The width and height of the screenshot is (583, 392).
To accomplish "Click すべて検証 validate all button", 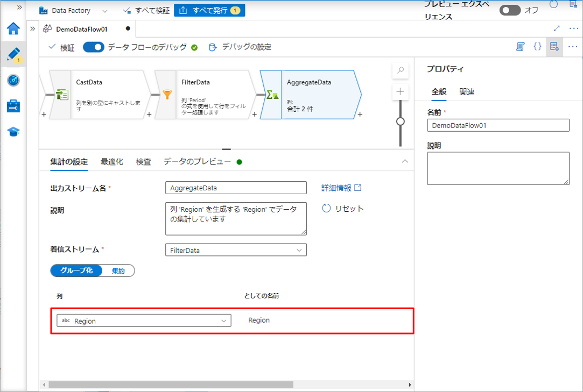I will pos(146,11).
